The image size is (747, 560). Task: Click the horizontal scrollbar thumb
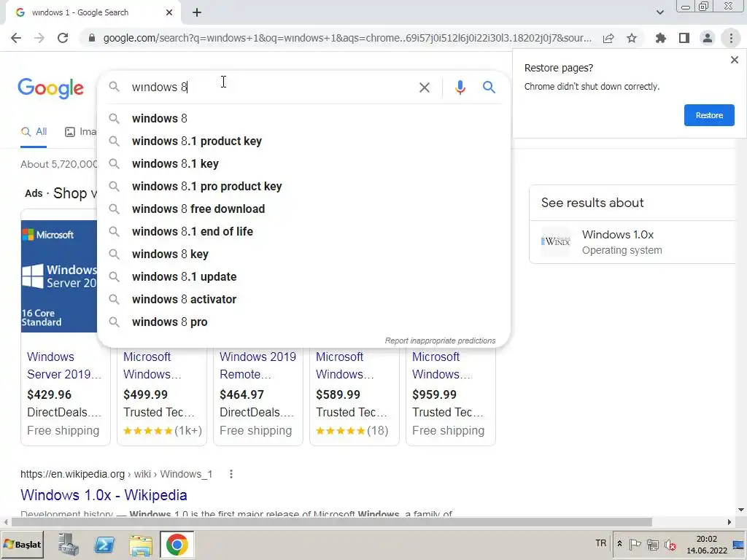332,522
